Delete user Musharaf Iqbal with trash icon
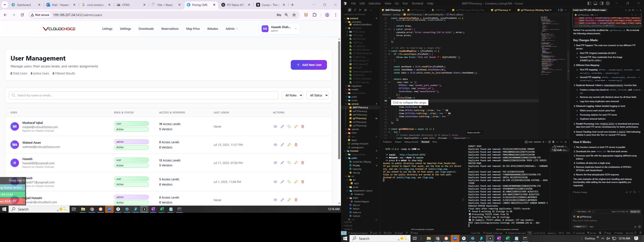This screenshot has height=242, width=644. click(x=303, y=126)
